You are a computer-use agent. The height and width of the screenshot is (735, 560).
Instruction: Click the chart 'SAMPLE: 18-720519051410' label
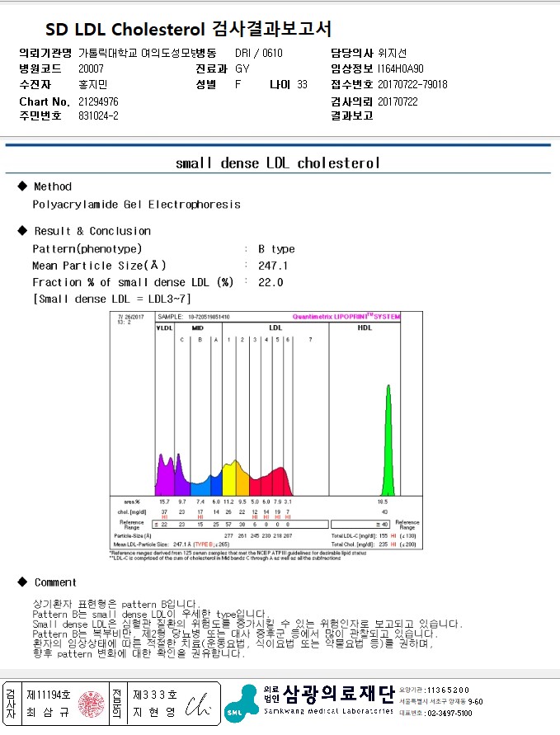click(x=194, y=317)
